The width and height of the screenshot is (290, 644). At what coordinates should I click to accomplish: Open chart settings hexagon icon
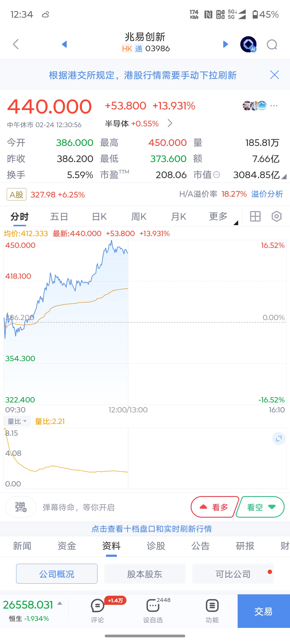click(x=276, y=216)
